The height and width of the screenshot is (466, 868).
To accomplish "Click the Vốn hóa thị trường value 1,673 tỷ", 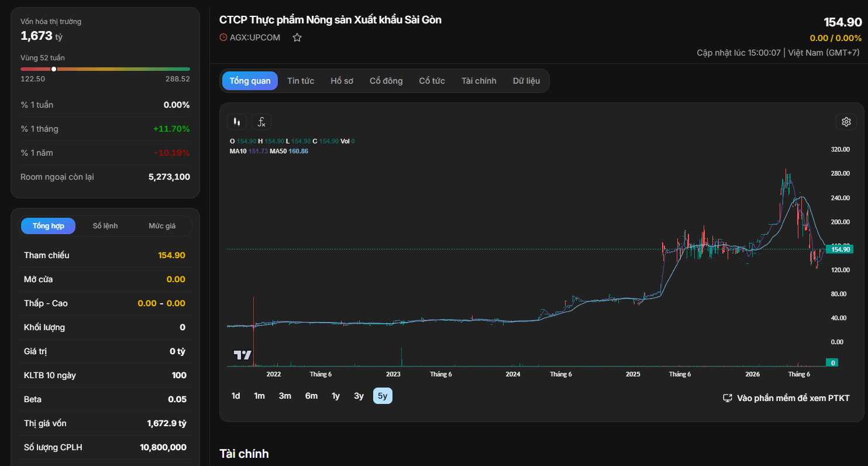I will pyautogui.click(x=42, y=36).
